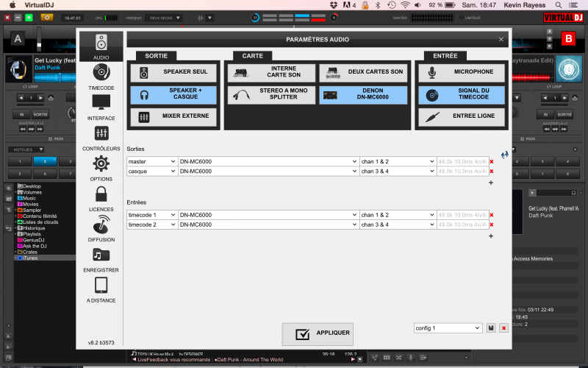Click the SORTIE loop button on deck B
This screenshot has width=588, height=368.
pos(564,115)
